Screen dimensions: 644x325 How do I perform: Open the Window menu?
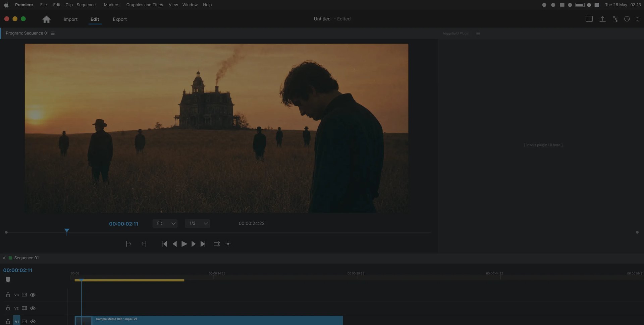click(x=190, y=5)
